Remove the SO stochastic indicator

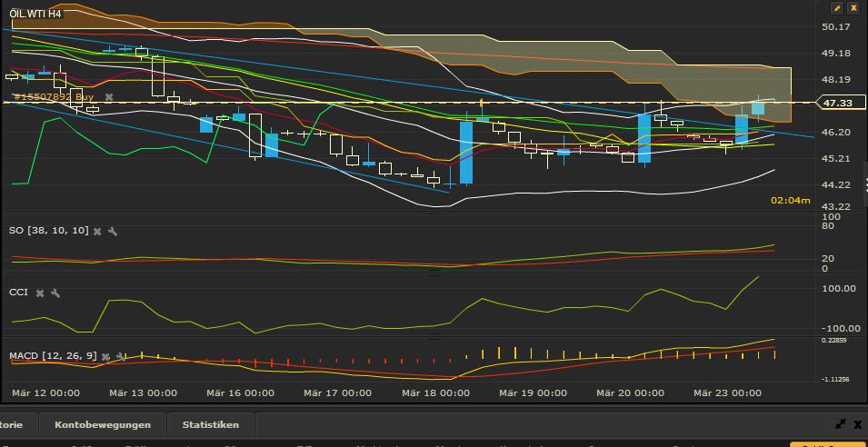(x=97, y=232)
